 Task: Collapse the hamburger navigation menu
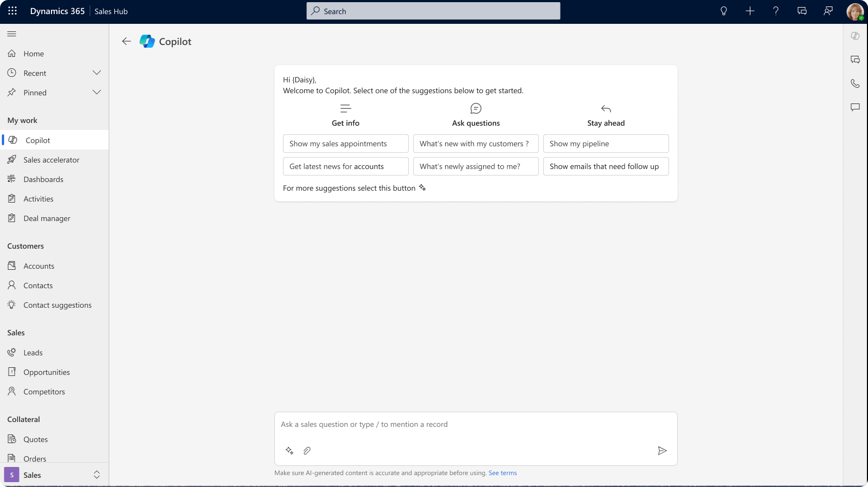tap(11, 34)
